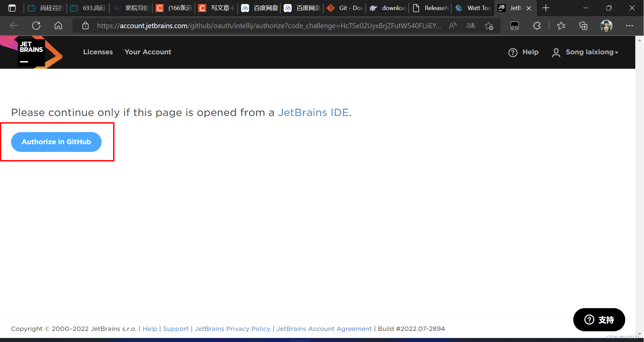This screenshot has height=342, width=644.
Task: Click the help question mark icon
Action: click(513, 52)
